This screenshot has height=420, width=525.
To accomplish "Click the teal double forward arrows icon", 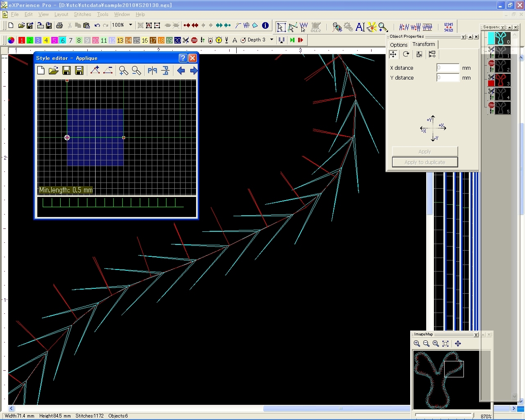I will (219, 25).
